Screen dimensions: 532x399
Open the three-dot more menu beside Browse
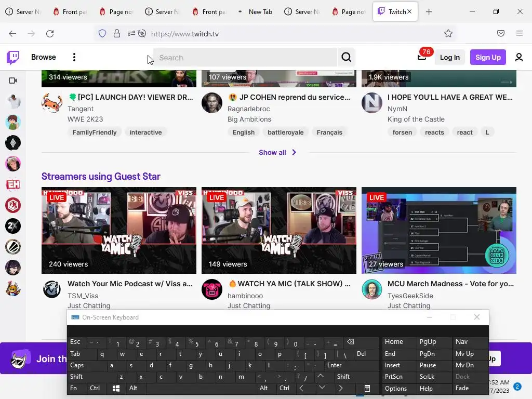click(74, 57)
